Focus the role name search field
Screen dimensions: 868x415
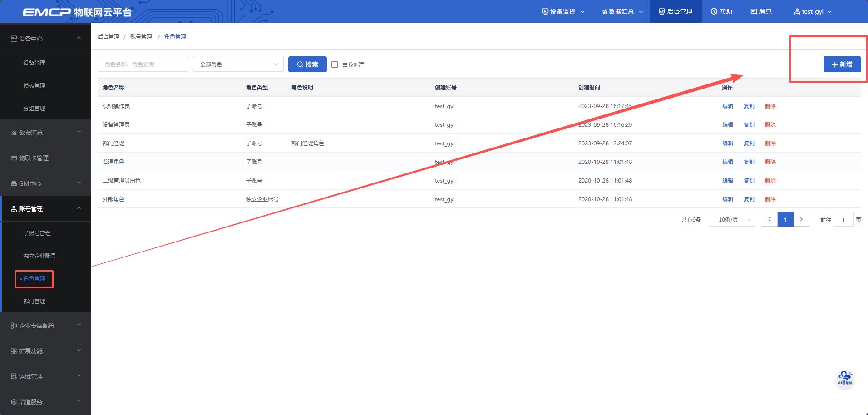tap(143, 64)
